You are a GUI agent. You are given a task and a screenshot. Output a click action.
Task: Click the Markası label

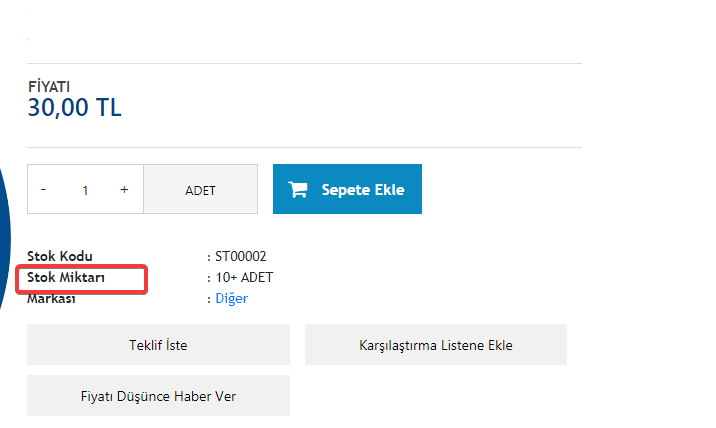(x=51, y=299)
